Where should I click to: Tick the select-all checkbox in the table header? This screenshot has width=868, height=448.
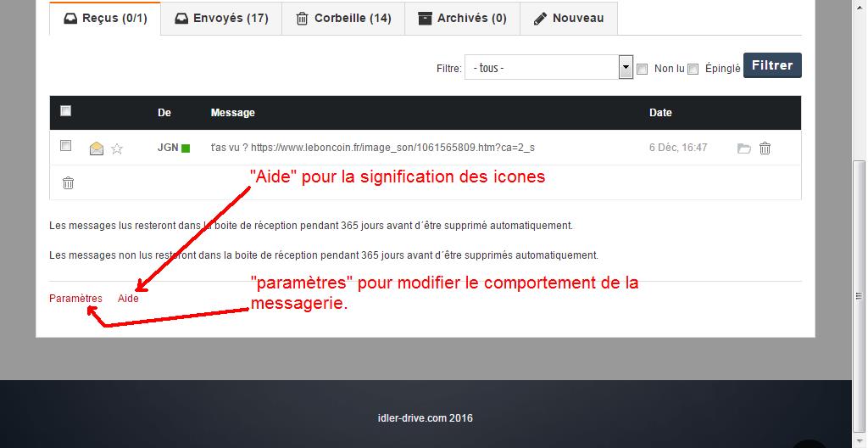66,111
